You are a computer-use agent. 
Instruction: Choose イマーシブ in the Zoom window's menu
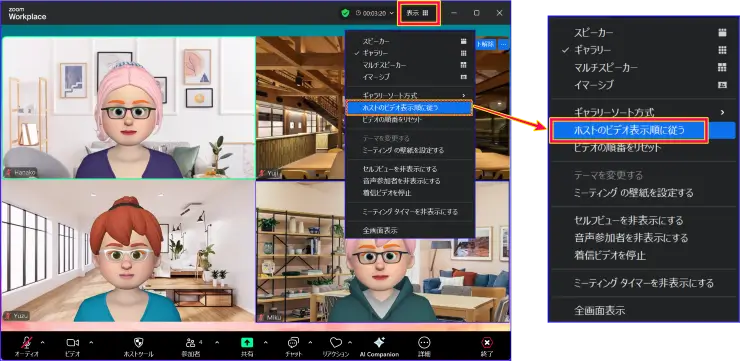[376, 76]
